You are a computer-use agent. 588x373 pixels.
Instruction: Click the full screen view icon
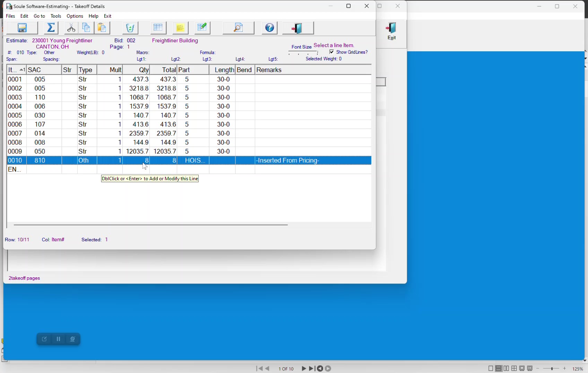pyautogui.click(x=522, y=368)
